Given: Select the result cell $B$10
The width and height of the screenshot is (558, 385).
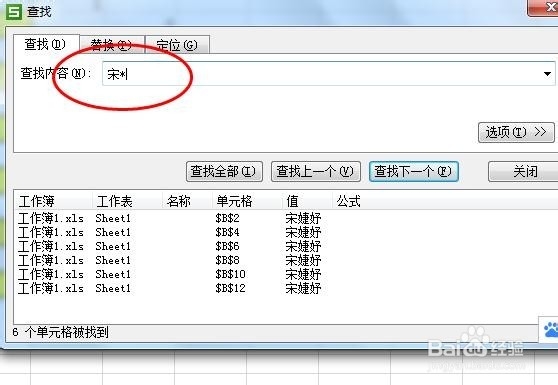Looking at the screenshot, I should (x=230, y=274).
